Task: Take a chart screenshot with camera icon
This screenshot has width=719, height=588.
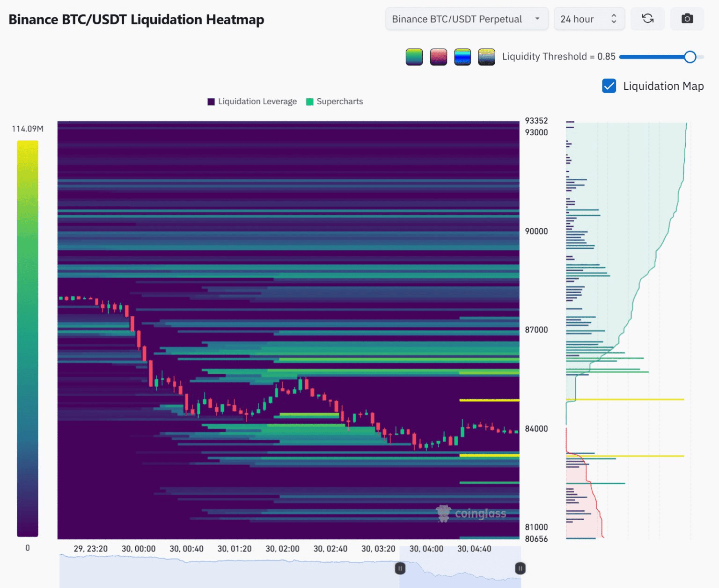Action: 687,19
